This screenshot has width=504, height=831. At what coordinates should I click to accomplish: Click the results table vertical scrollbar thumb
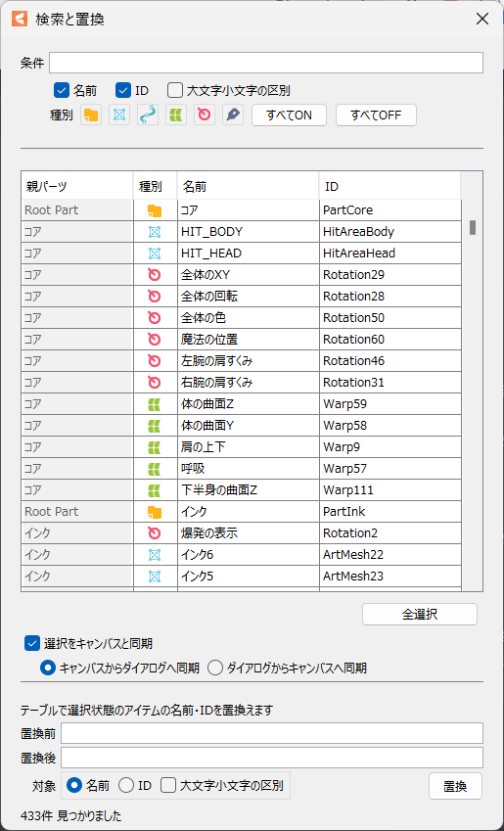[473, 227]
